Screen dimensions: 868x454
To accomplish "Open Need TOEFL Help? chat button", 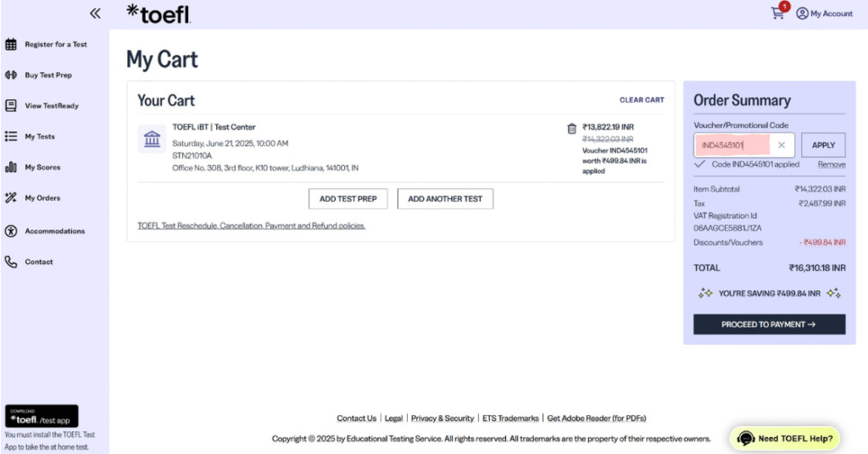I will coord(784,439).
